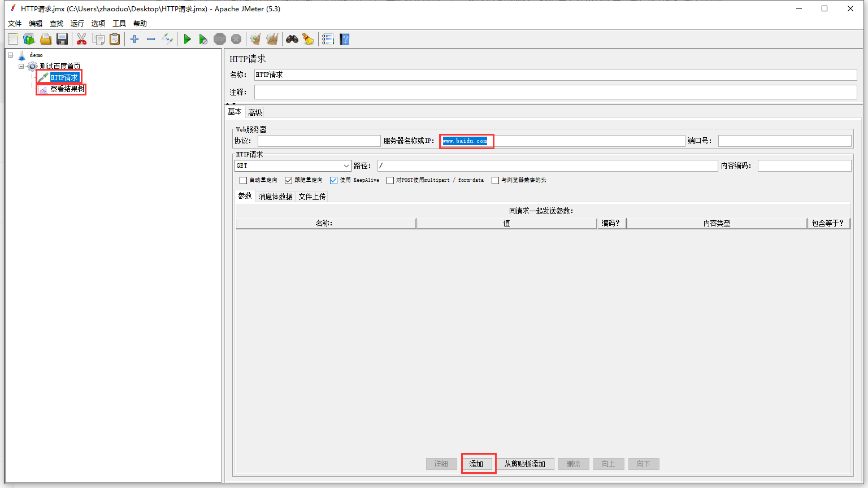The height and width of the screenshot is (488, 868).
Task: Click the Help question mark icon
Action: [x=345, y=39]
